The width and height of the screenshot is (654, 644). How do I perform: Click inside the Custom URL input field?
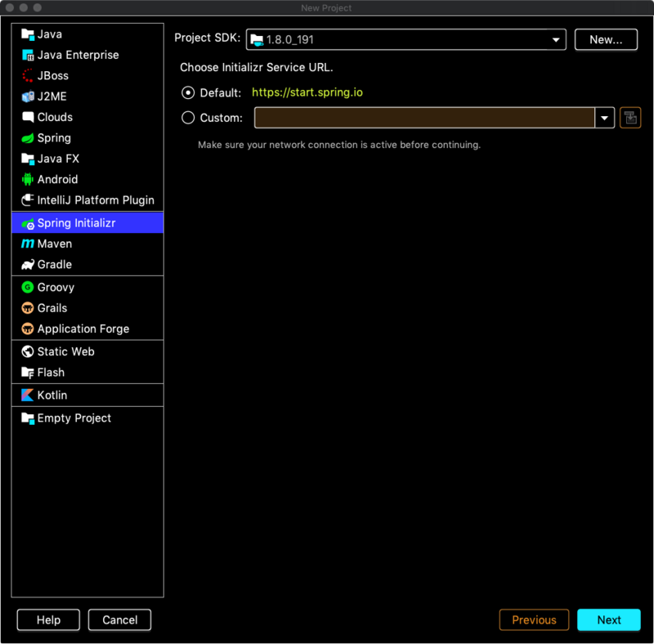pyautogui.click(x=425, y=117)
